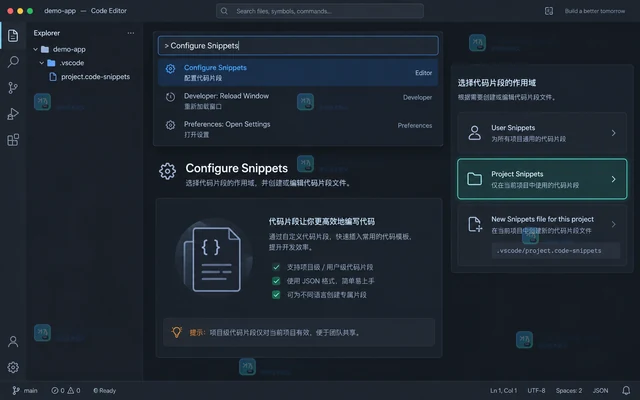Click Spaces: 2 in status bar

click(x=569, y=391)
